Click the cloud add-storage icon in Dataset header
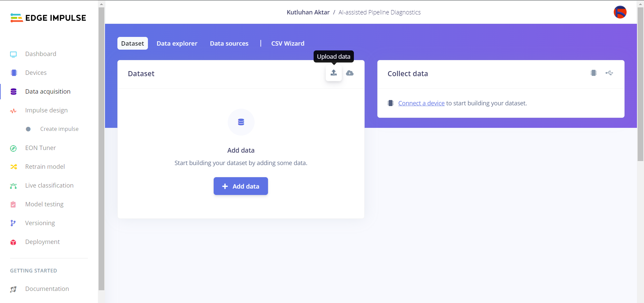 [350, 73]
